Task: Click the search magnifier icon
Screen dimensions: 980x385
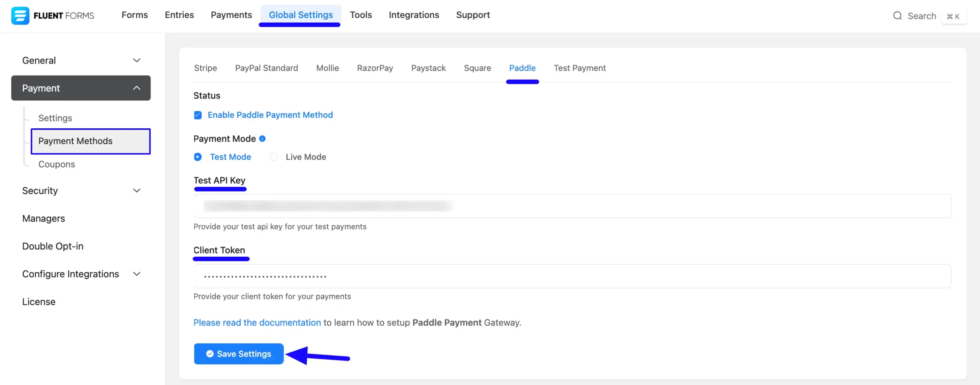Action: 897,16
